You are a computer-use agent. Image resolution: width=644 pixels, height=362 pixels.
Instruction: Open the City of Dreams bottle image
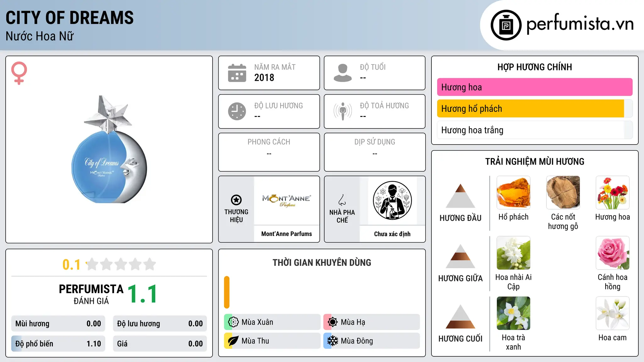(x=109, y=150)
